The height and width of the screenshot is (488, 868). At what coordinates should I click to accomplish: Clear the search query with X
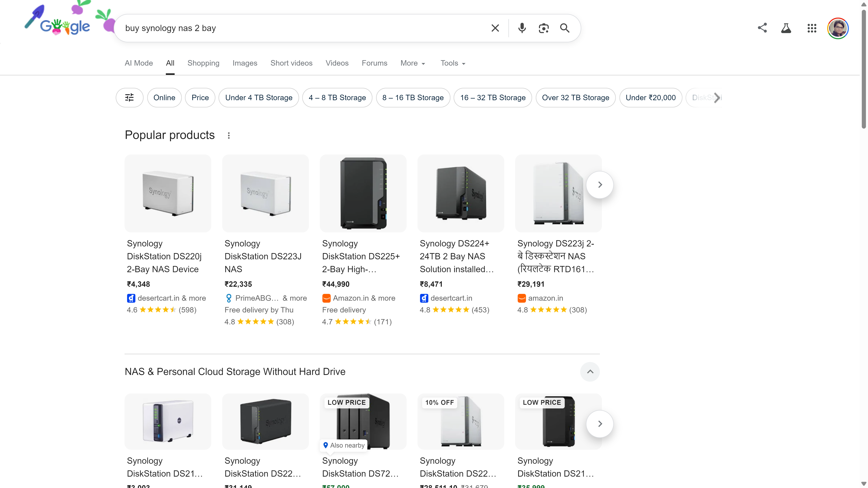point(495,28)
